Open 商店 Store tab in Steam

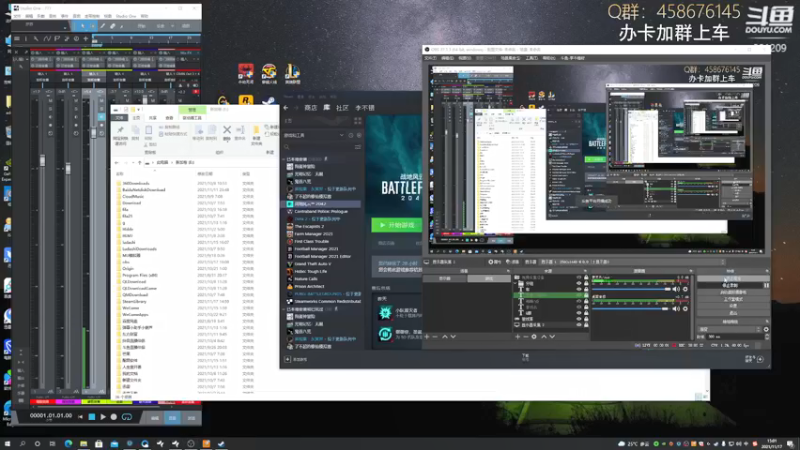point(311,108)
